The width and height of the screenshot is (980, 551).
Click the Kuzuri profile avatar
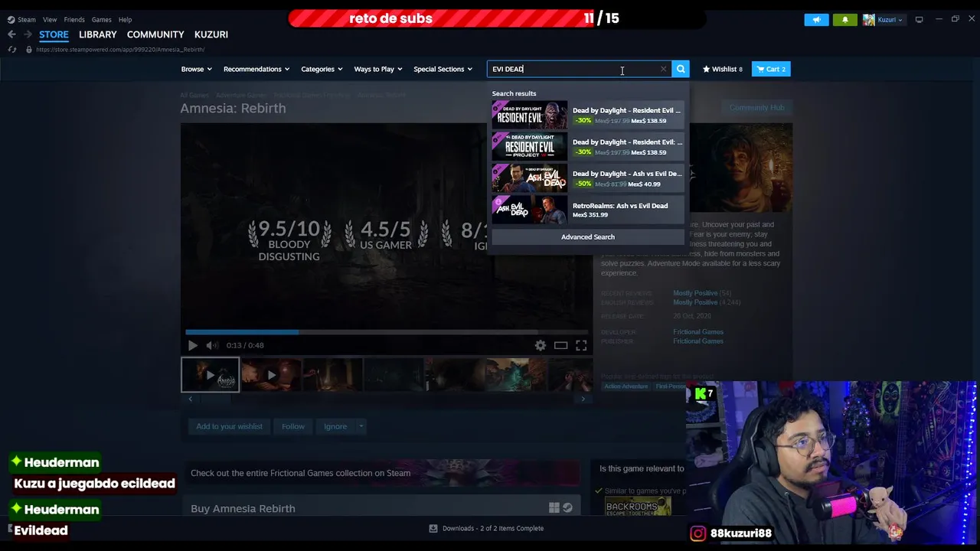[x=869, y=20]
